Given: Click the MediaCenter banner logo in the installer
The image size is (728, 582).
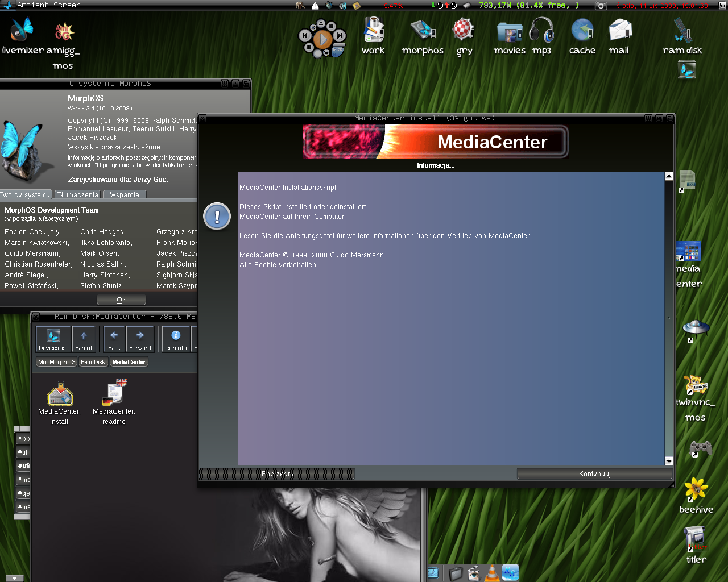Looking at the screenshot, I should (x=436, y=142).
